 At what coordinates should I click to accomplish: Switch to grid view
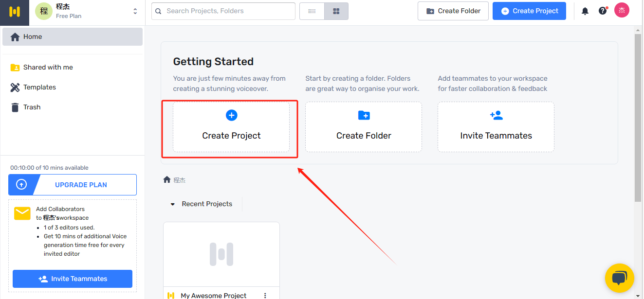click(336, 11)
